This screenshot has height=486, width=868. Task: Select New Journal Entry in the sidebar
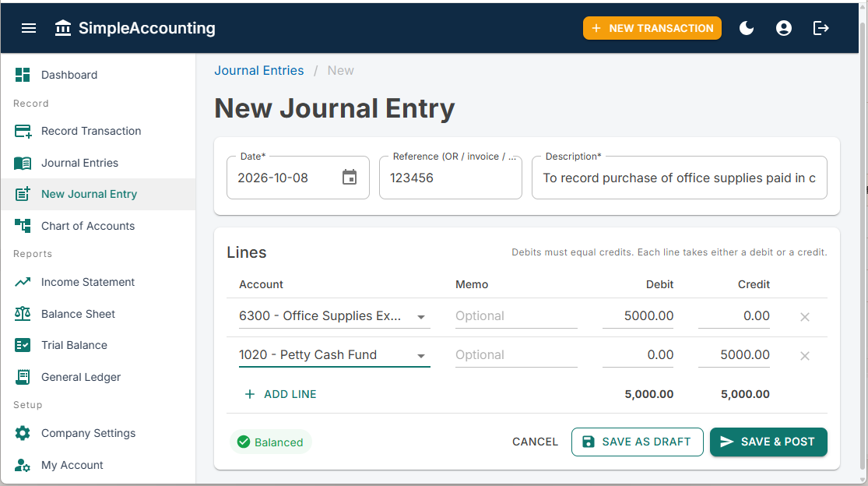pyautogui.click(x=98, y=194)
